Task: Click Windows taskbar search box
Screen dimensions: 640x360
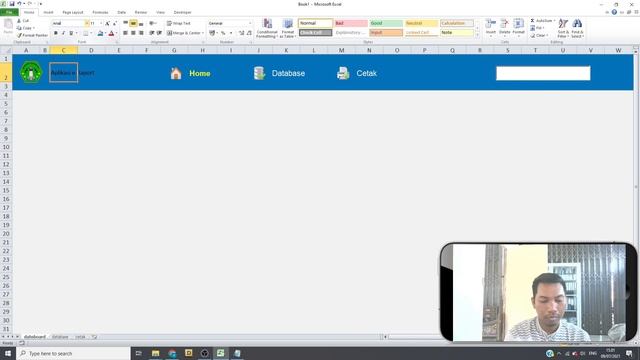Action: [x=73, y=353]
